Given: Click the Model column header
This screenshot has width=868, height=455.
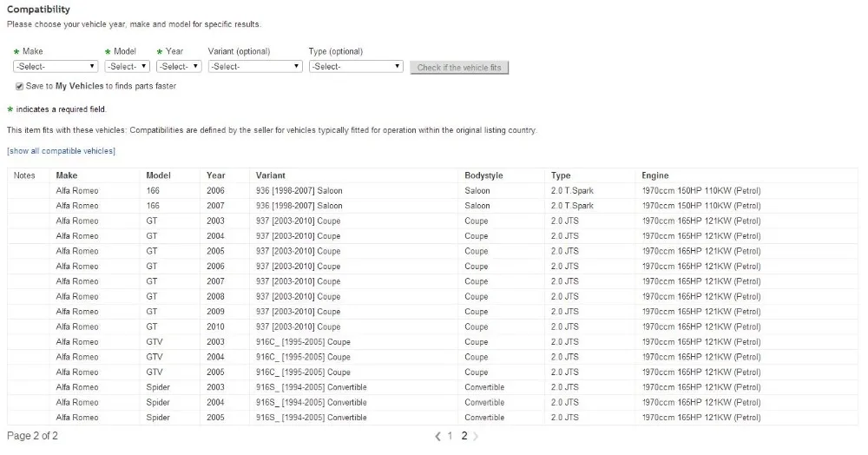Looking at the screenshot, I should (158, 175).
